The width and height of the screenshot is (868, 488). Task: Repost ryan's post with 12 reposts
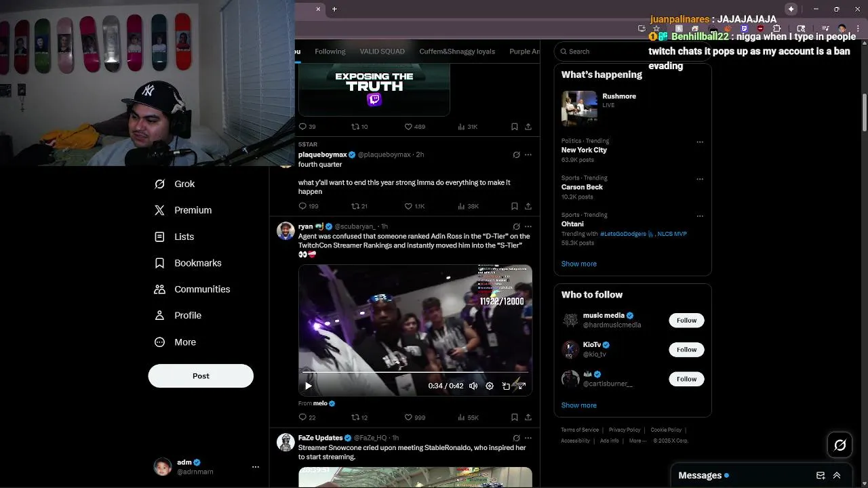coord(359,418)
